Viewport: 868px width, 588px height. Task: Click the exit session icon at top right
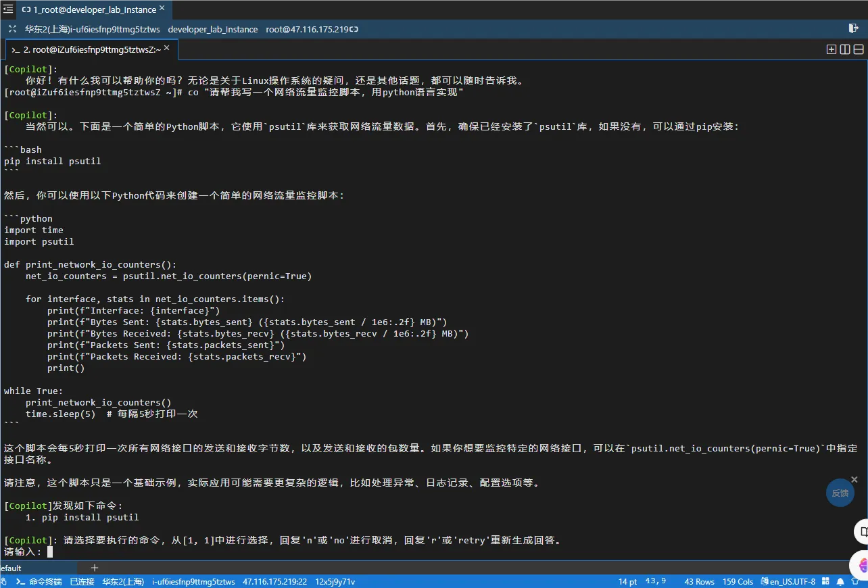853,28
